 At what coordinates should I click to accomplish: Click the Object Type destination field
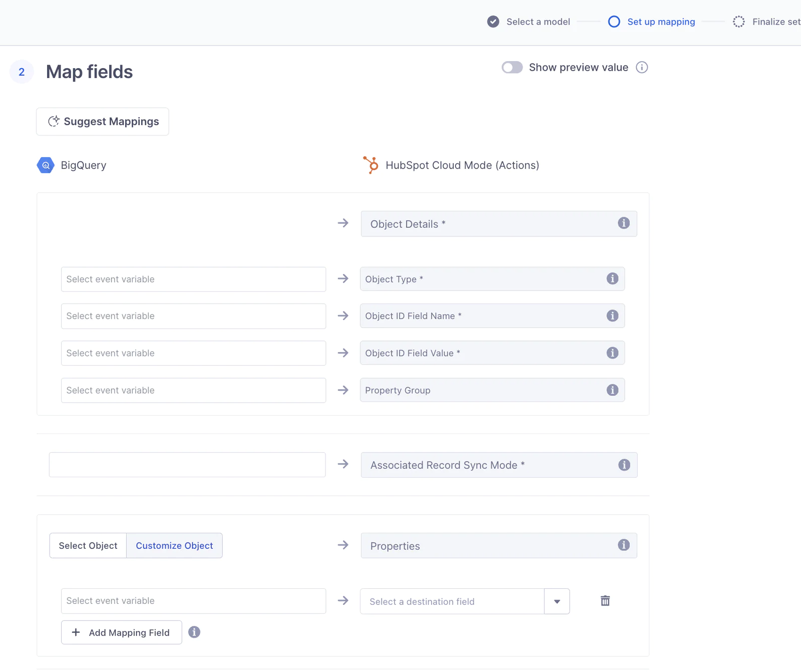[x=492, y=279]
